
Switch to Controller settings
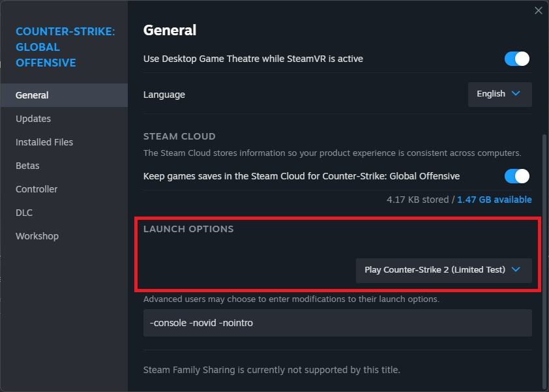[64, 189]
